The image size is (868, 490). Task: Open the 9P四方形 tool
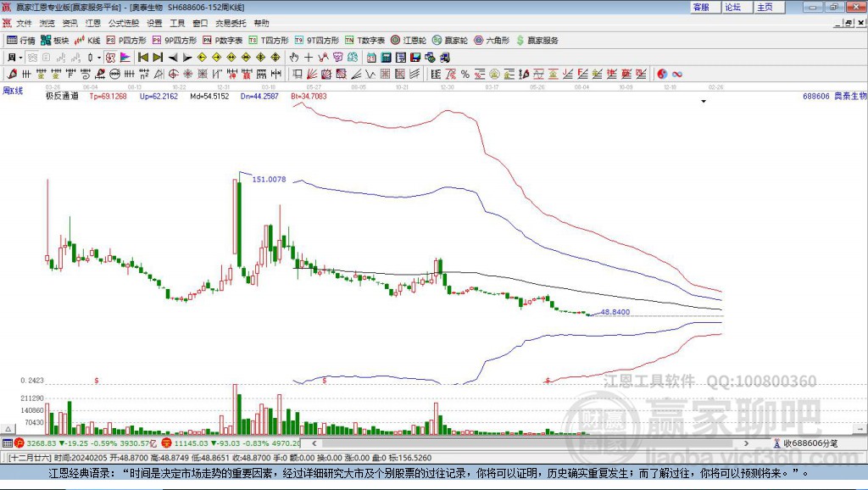[175, 41]
